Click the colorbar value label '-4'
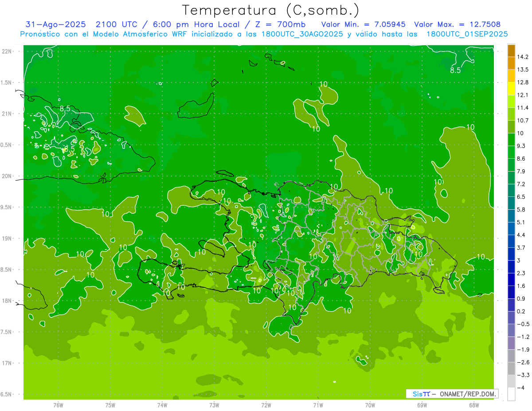 [520, 388]
